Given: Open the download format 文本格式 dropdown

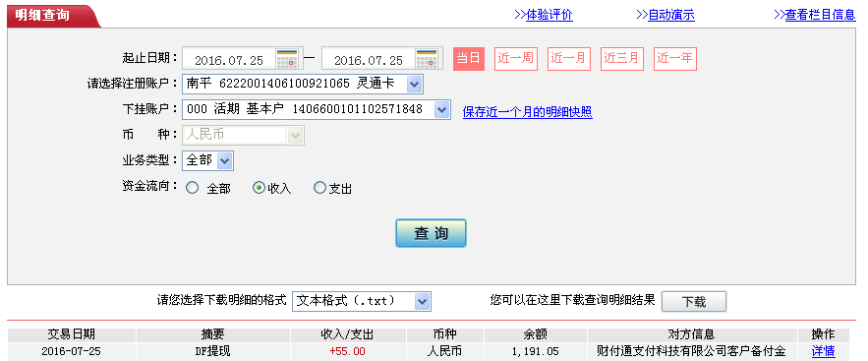Looking at the screenshot, I should click(x=423, y=301).
